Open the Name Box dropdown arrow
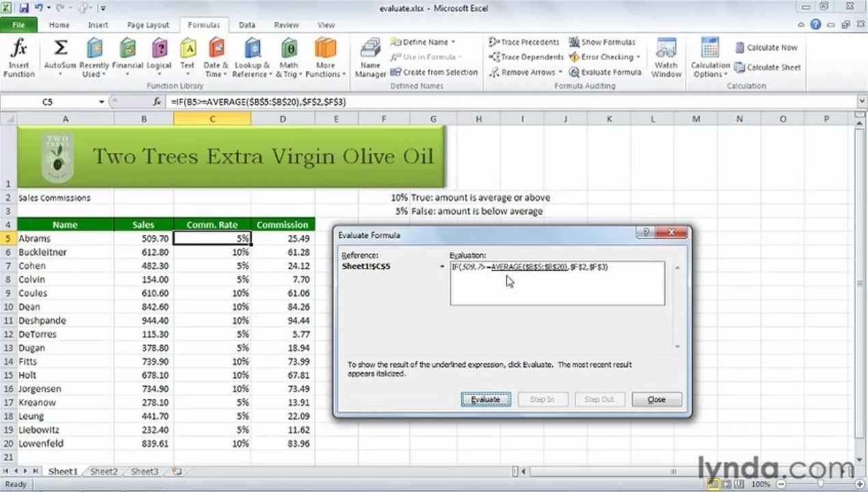This screenshot has width=868, height=492. point(102,102)
